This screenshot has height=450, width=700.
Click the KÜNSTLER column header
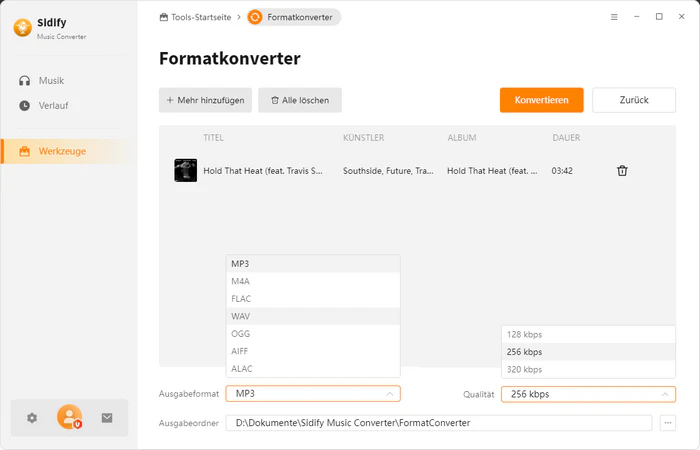tap(363, 138)
